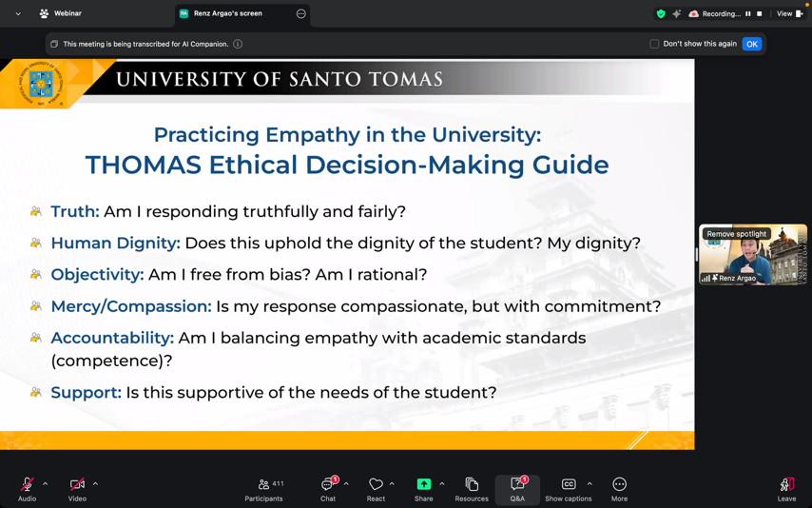The image size is (812, 508).
Task: Expand the Audio options arrow
Action: tap(45, 484)
